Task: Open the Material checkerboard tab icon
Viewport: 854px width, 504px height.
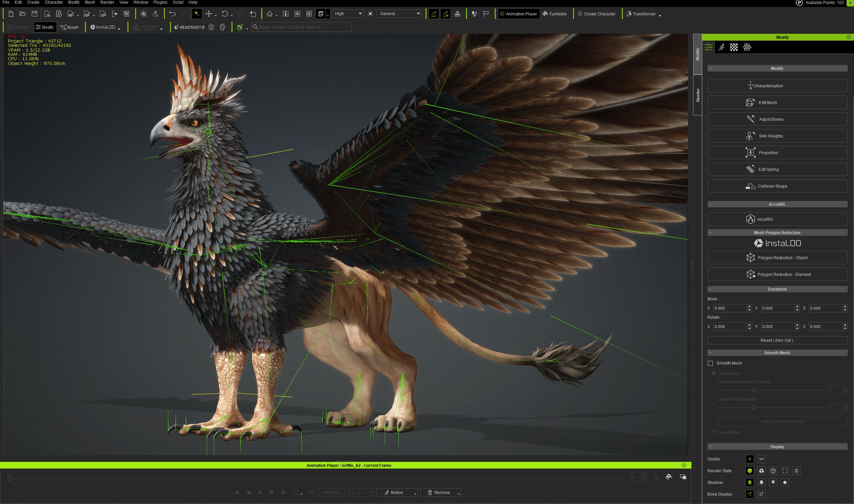Action: coord(734,47)
